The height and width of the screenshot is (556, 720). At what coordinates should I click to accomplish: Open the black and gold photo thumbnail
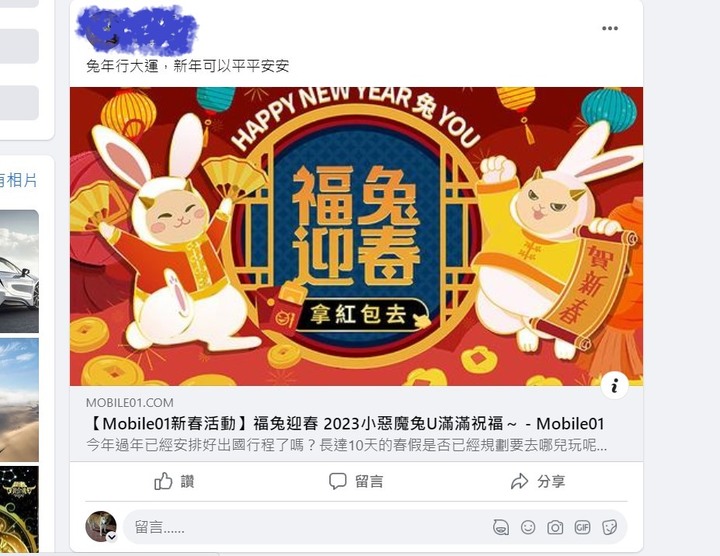pos(19,510)
